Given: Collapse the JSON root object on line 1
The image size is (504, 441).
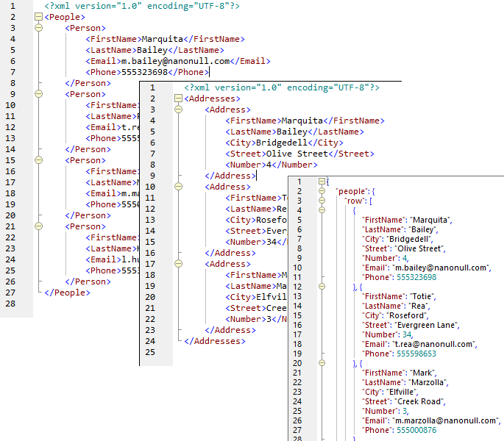Looking at the screenshot, I should [322, 182].
